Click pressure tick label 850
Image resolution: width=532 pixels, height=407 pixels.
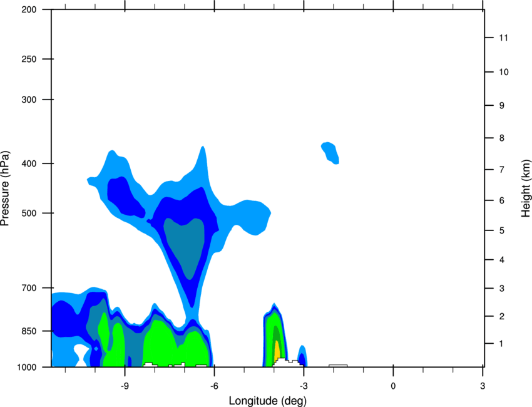pos(29,331)
